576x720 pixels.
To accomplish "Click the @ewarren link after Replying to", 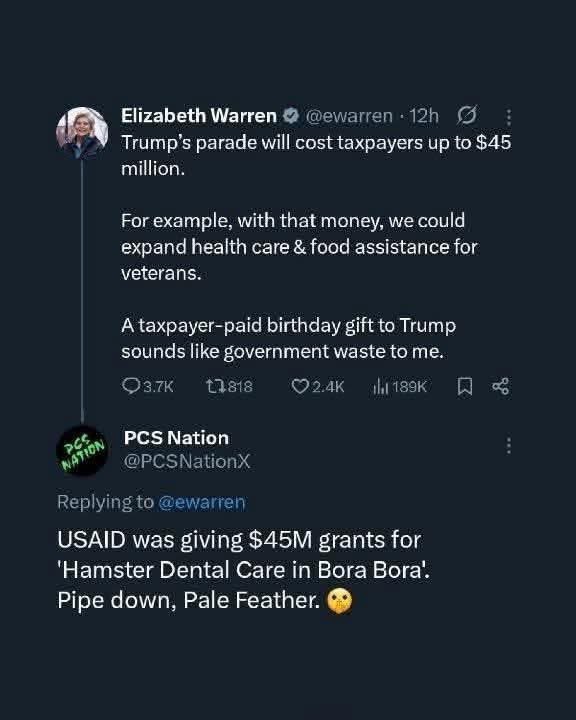I will point(202,502).
